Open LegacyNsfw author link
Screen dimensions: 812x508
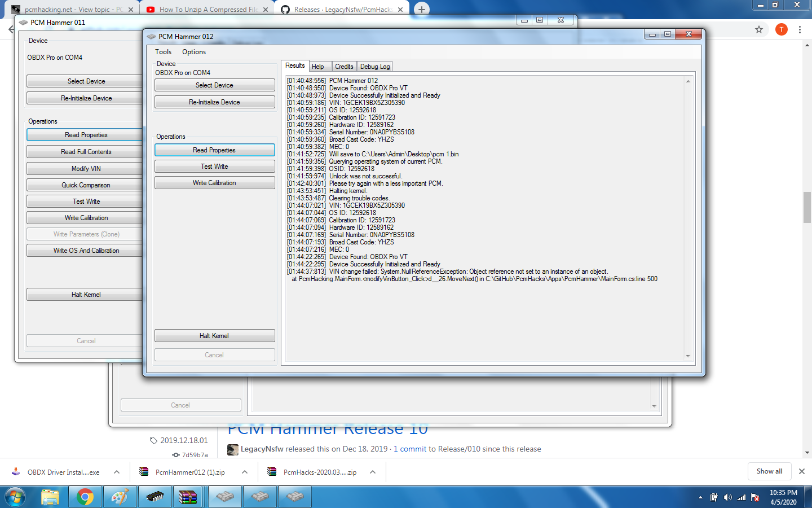(262, 449)
